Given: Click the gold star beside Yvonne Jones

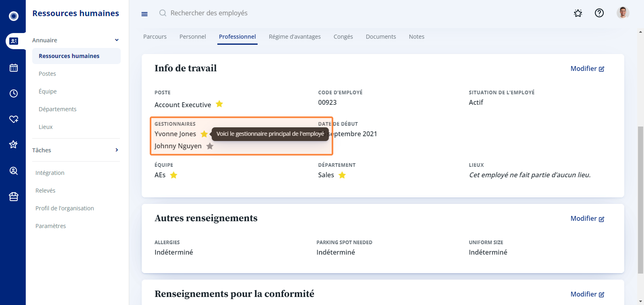Looking at the screenshot, I should (x=204, y=134).
